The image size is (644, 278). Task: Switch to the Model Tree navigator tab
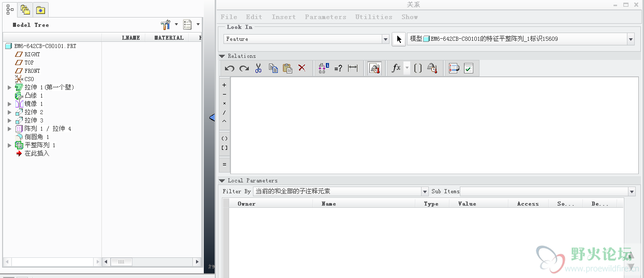click(10, 9)
